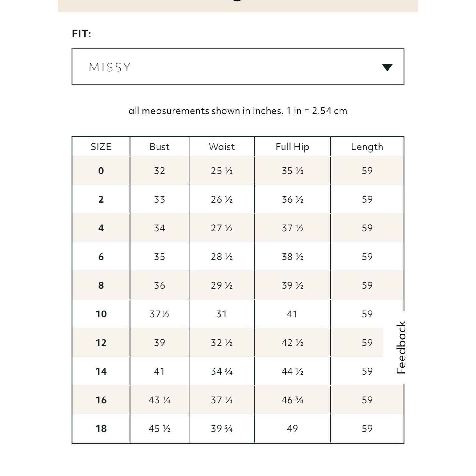This screenshot has height=476, width=476.
Task: Select the Length column header
Action: click(x=367, y=147)
